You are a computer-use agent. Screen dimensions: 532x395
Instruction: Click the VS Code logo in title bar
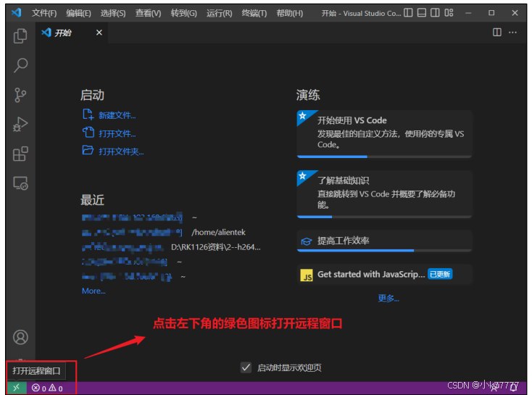tap(16, 13)
